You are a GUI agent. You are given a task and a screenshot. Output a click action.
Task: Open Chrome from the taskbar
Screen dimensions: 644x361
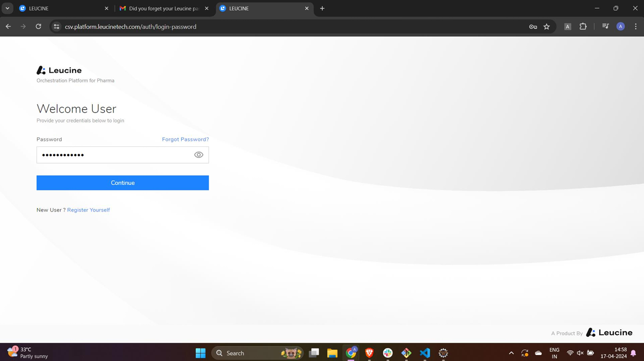tap(351, 353)
